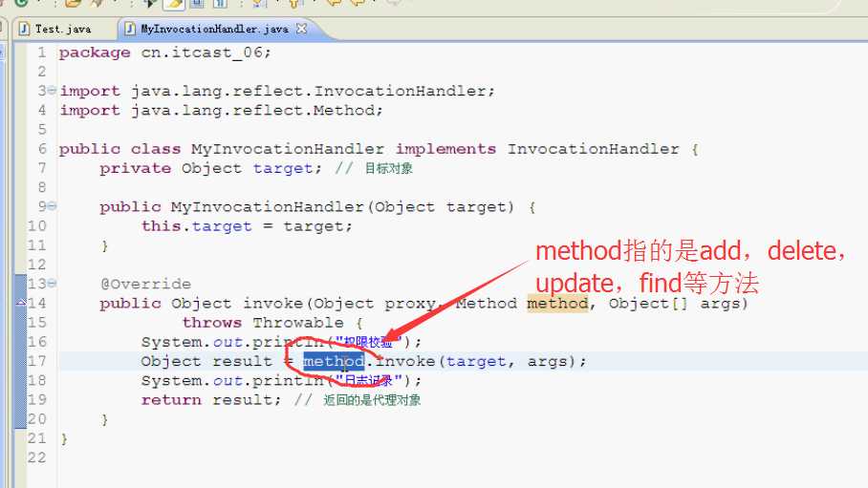Click the '目标对象' comment on line 7
The width and height of the screenshot is (868, 488).
tap(389, 168)
